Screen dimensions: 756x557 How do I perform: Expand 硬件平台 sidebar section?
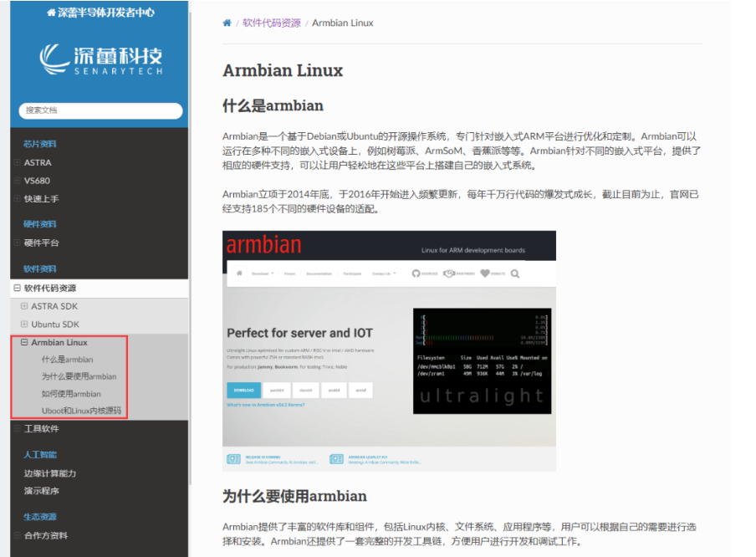(x=18, y=243)
